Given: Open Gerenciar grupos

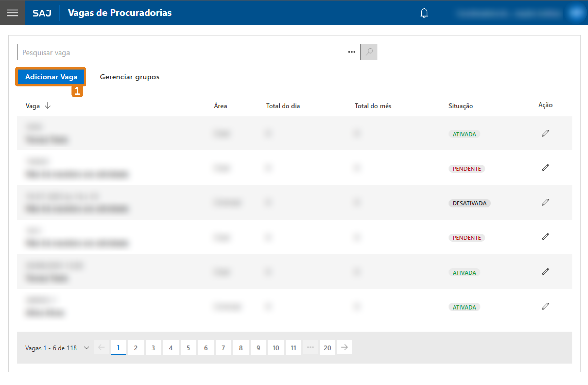Looking at the screenshot, I should (129, 77).
